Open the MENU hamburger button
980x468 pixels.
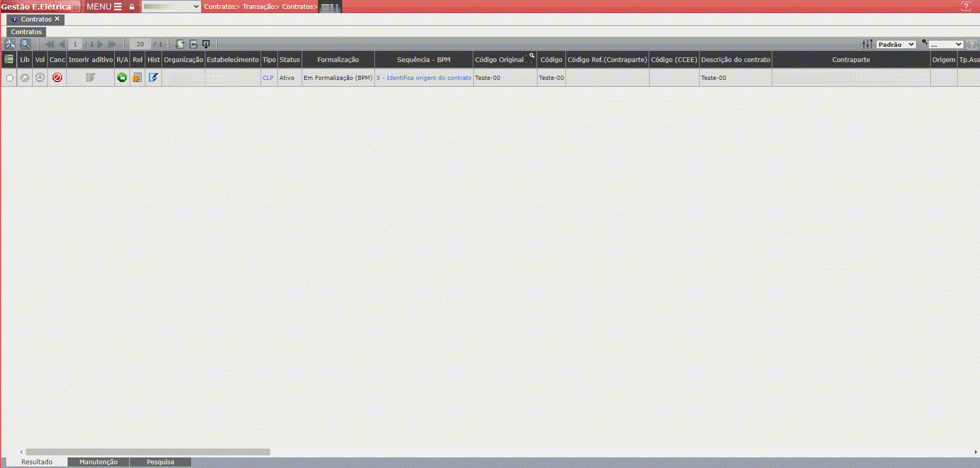click(x=104, y=7)
